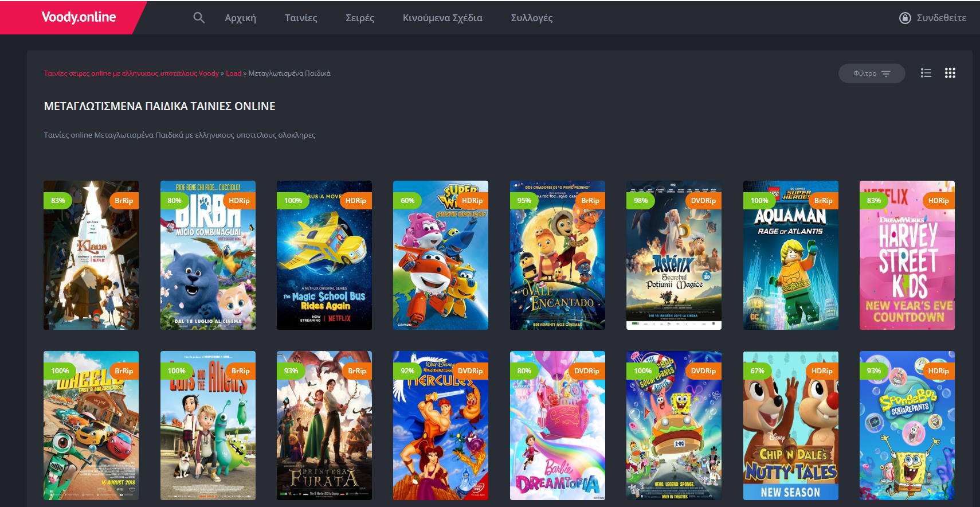Open the Birba movie poster
The width and height of the screenshot is (980, 507).
coord(208,255)
